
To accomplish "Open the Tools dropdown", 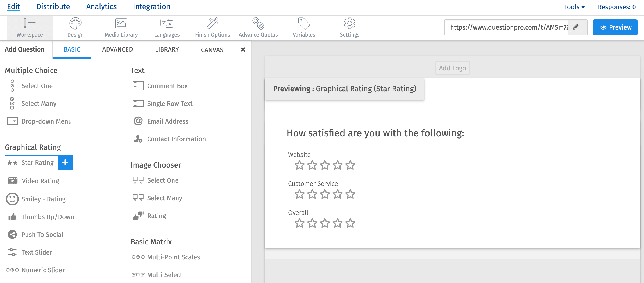I will pos(574,6).
